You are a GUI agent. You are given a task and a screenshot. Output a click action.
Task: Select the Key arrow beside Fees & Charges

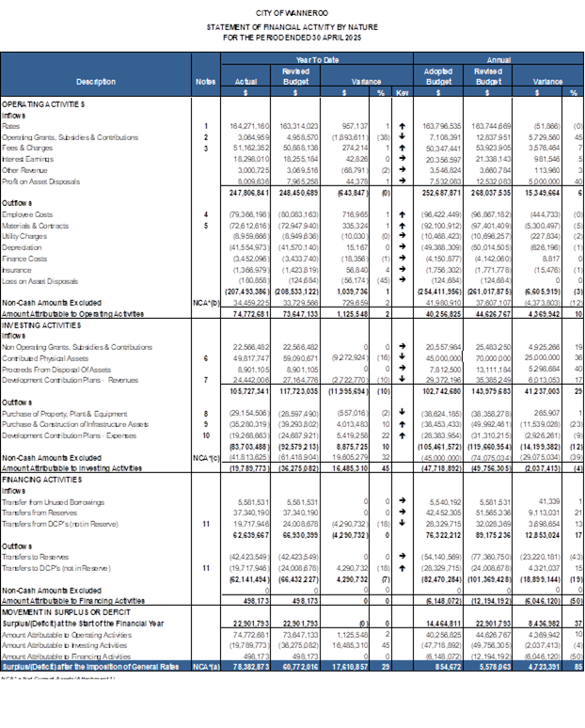click(x=402, y=147)
